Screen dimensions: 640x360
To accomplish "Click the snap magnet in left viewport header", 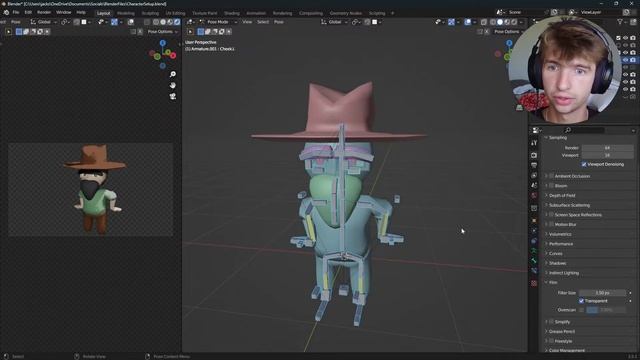I will point(76,22).
